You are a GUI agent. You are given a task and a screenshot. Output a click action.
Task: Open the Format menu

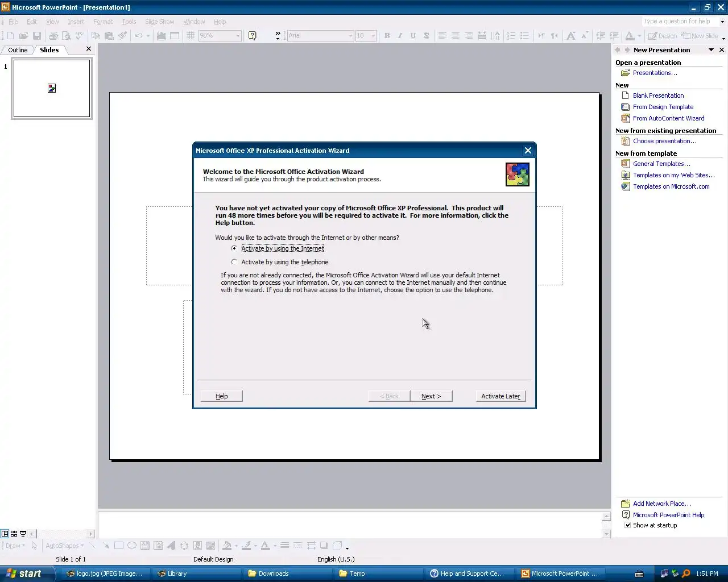[x=103, y=22]
